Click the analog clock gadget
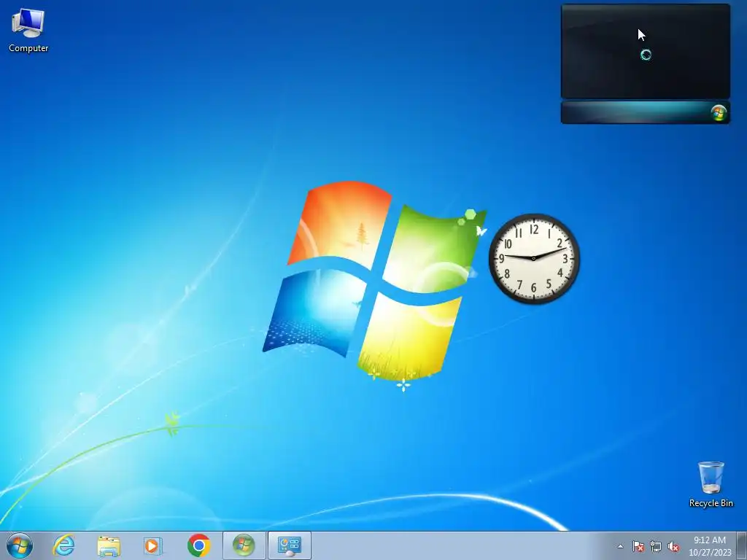The width and height of the screenshot is (747, 560). tap(534, 259)
